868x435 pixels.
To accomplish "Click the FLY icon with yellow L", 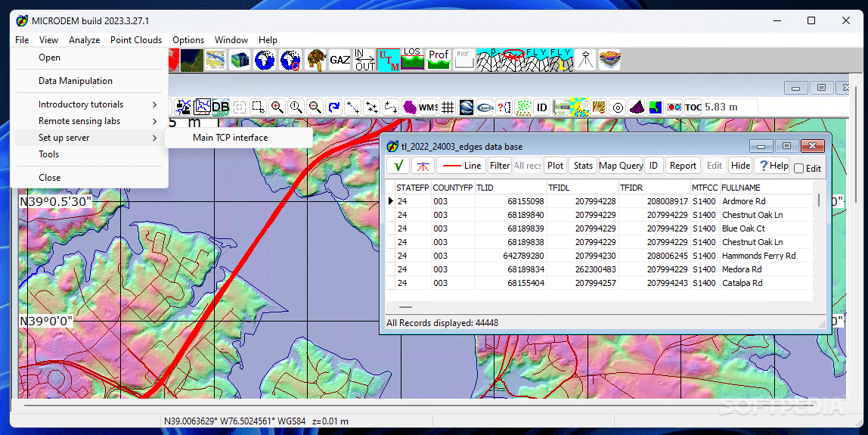I will 561,60.
